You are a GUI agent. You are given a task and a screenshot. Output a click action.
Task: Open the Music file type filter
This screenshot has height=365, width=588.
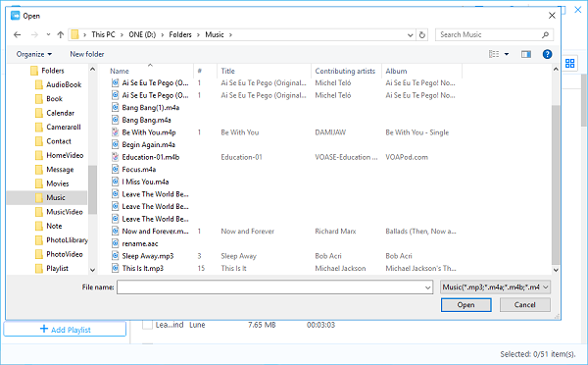tap(495, 287)
